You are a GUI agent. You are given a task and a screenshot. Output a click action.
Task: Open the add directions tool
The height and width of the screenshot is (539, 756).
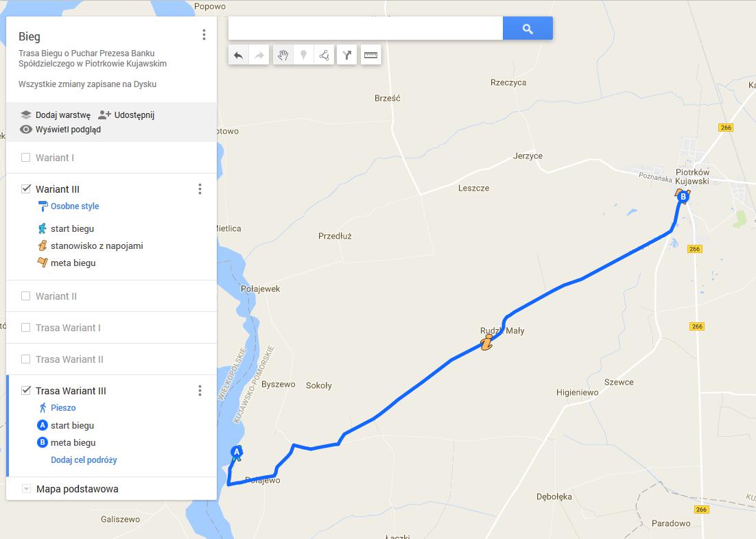[x=346, y=55]
